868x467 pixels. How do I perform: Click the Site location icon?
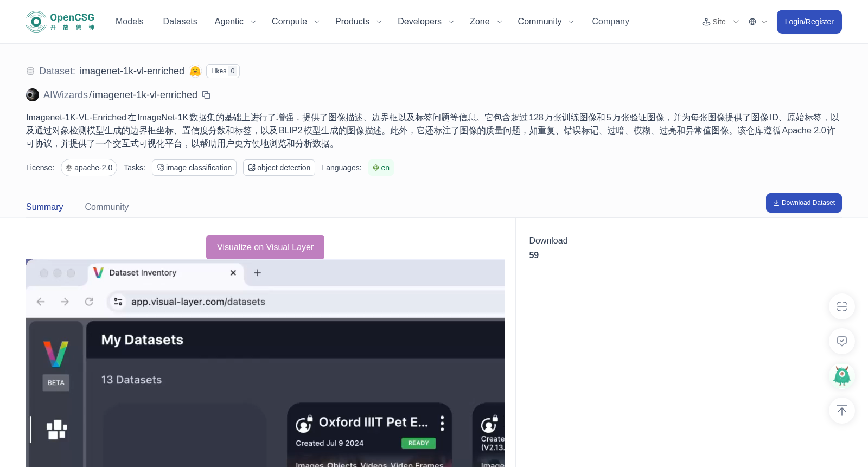point(706,22)
